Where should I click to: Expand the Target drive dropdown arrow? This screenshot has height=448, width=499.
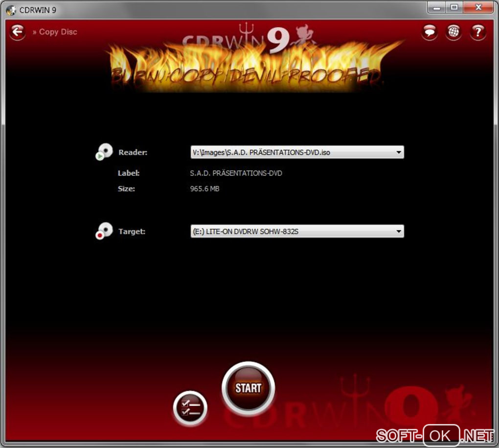click(398, 231)
